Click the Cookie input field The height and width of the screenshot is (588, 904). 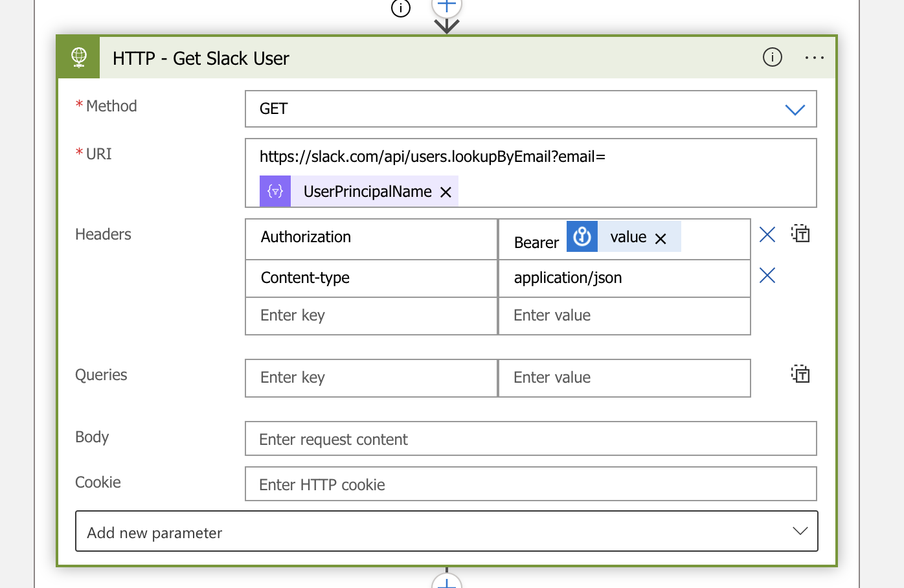pos(530,484)
